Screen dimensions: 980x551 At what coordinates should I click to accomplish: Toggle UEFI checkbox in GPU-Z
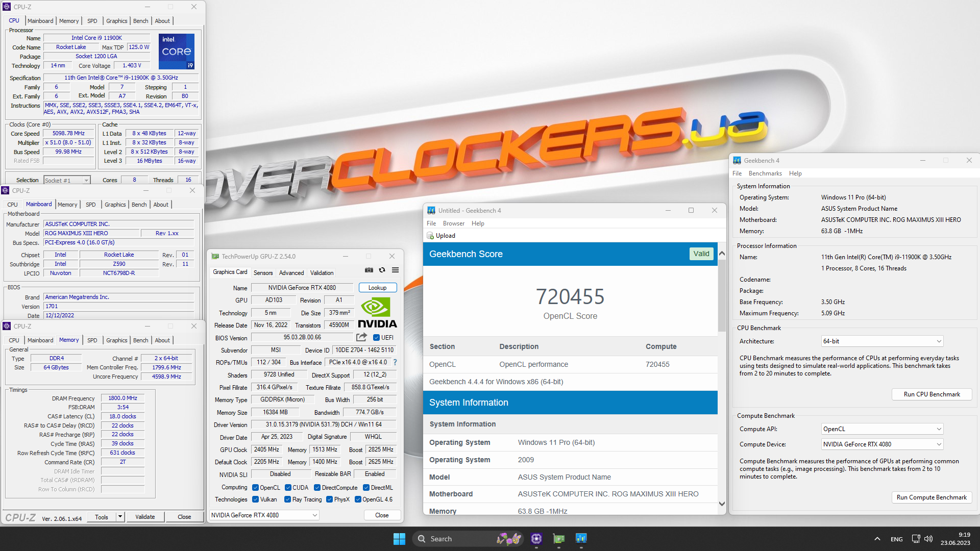coord(376,338)
